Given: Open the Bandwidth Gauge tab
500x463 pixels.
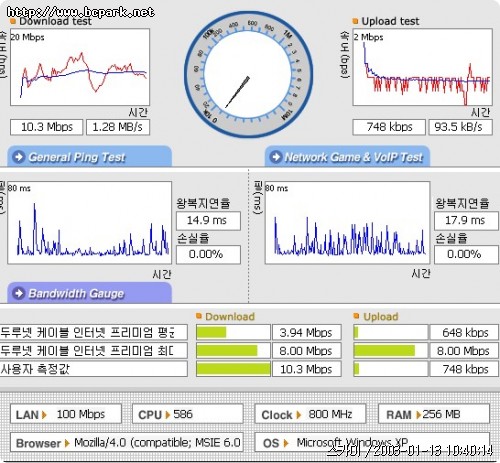Looking at the screenshot, I should (89, 293).
